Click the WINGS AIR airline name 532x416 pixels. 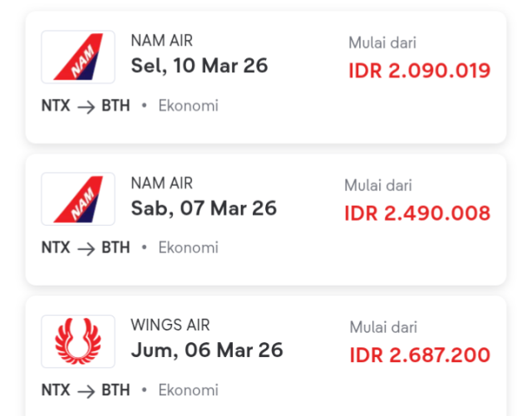click(170, 325)
